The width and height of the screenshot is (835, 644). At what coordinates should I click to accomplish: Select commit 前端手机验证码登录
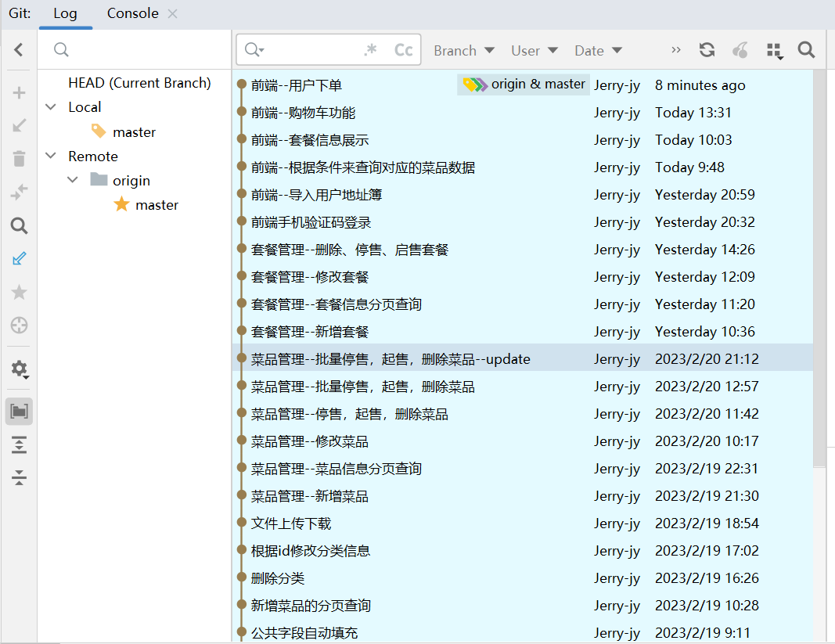coord(523,223)
